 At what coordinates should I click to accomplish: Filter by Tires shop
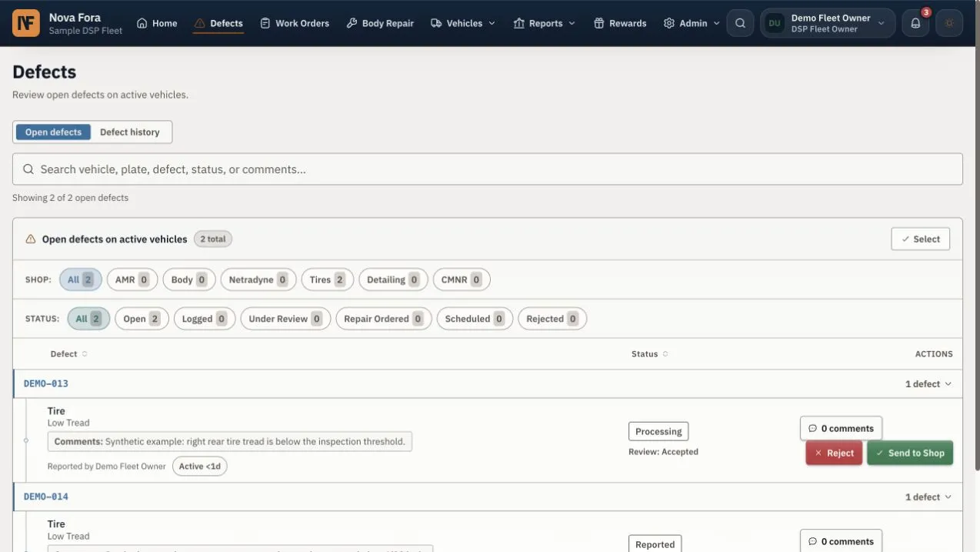coord(328,279)
